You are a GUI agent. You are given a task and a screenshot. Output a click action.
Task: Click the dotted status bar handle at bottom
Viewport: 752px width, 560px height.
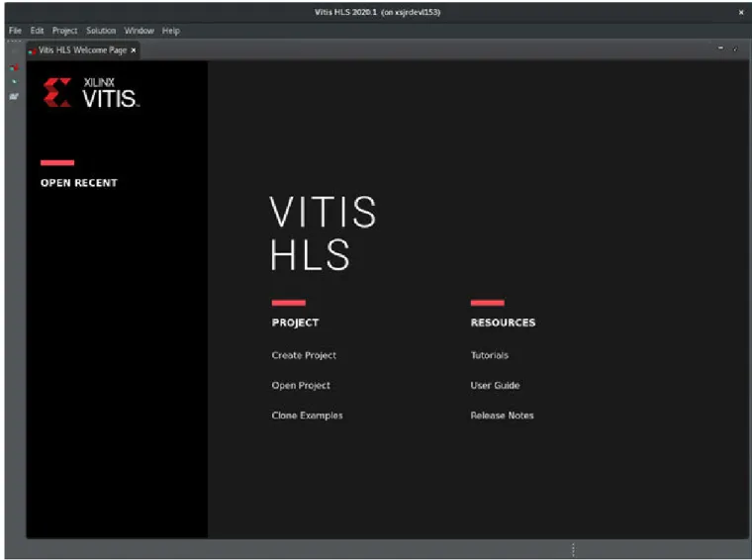pyautogui.click(x=573, y=549)
